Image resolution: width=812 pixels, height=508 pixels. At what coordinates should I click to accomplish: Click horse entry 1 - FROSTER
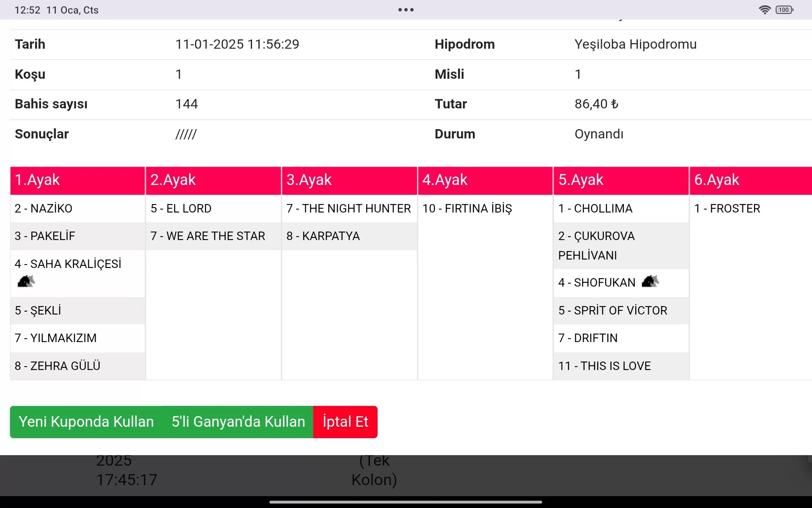(x=727, y=209)
